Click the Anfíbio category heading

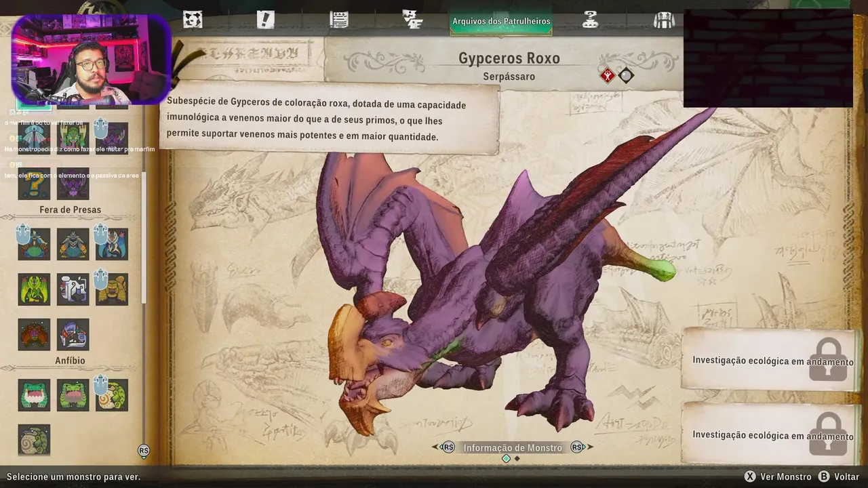(x=70, y=361)
